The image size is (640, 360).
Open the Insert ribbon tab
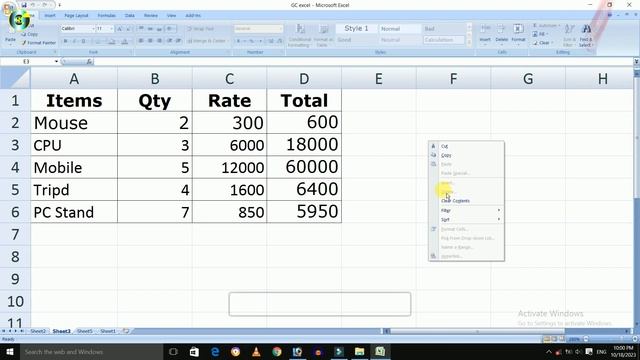point(50,16)
